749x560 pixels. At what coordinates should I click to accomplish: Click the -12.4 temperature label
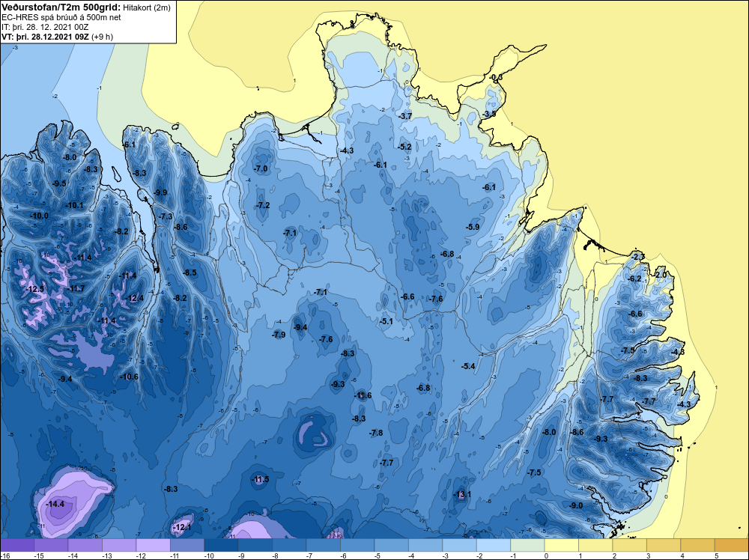134,299
